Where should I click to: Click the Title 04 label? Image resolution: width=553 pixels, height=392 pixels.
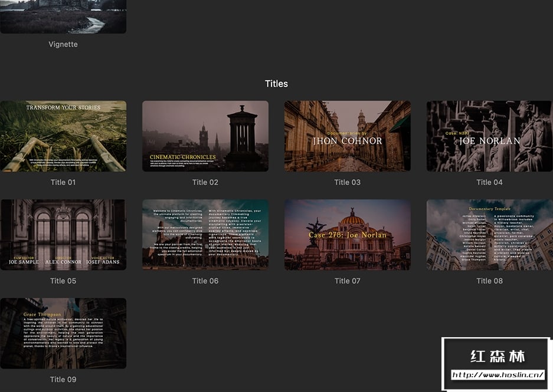489,182
